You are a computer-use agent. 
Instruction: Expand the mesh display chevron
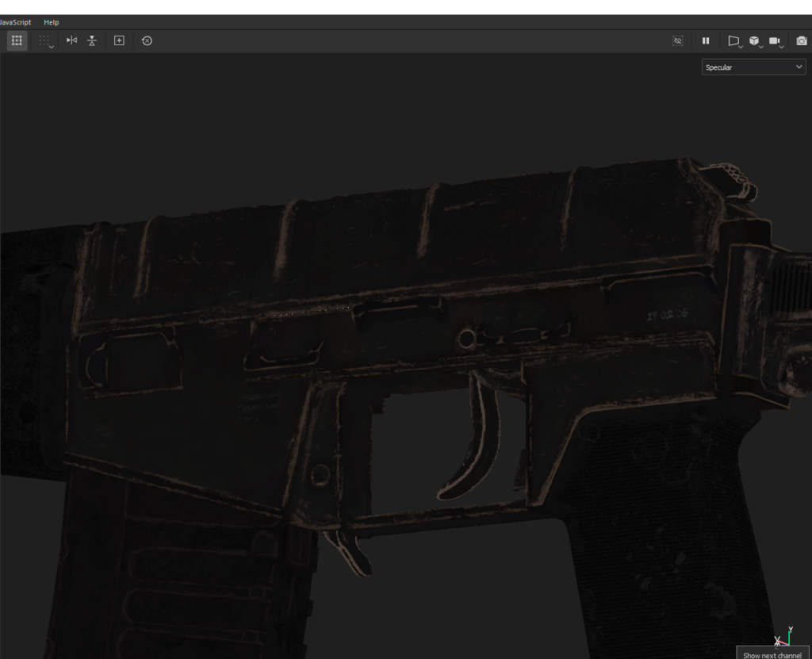pyautogui.click(x=761, y=47)
